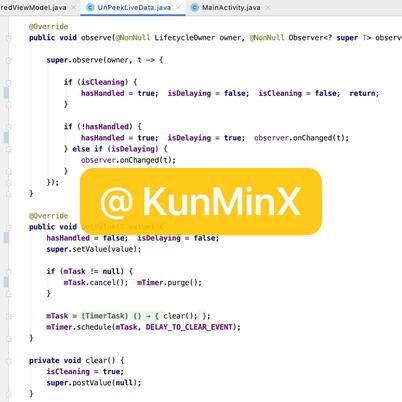Fold the else if (isDelaying) block
The image size is (402, 402).
9,149
